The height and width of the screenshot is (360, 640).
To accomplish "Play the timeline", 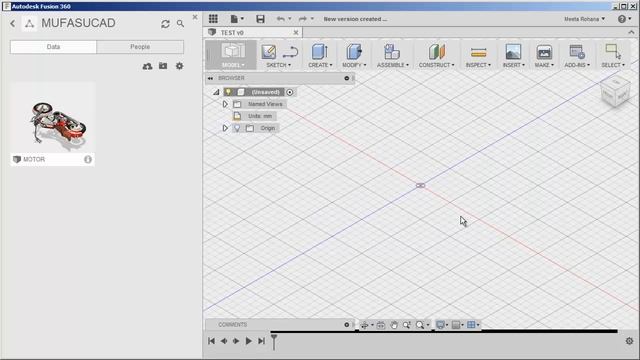I will pyautogui.click(x=248, y=341).
